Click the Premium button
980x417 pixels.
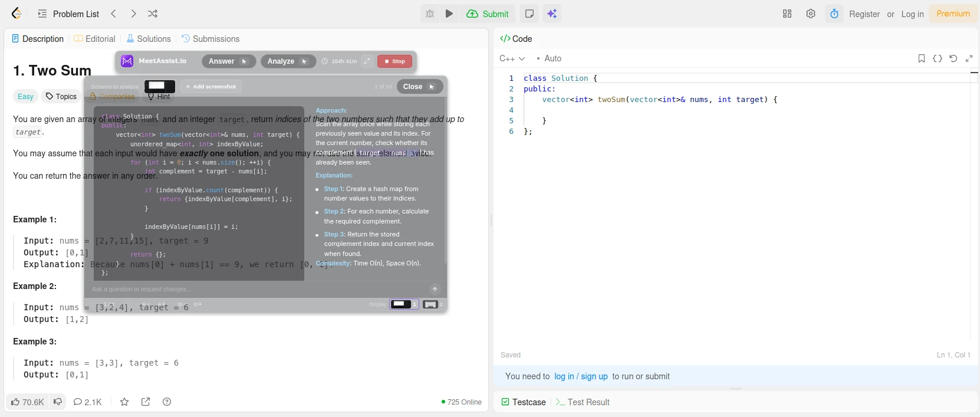pyautogui.click(x=953, y=14)
